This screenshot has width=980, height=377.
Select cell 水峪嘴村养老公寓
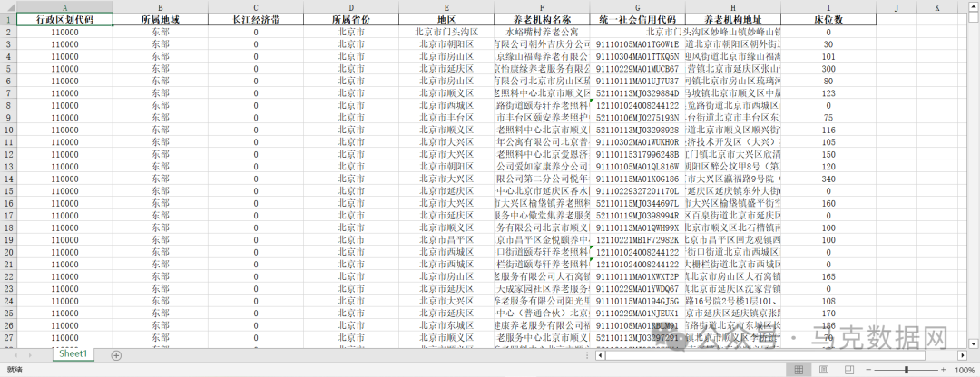pos(542,32)
